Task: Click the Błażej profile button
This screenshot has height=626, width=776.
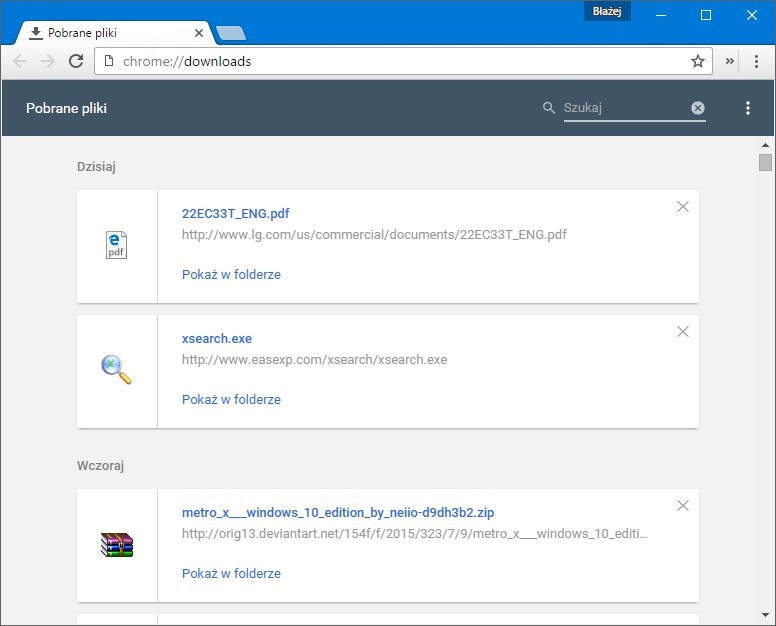Action: pyautogui.click(x=607, y=11)
